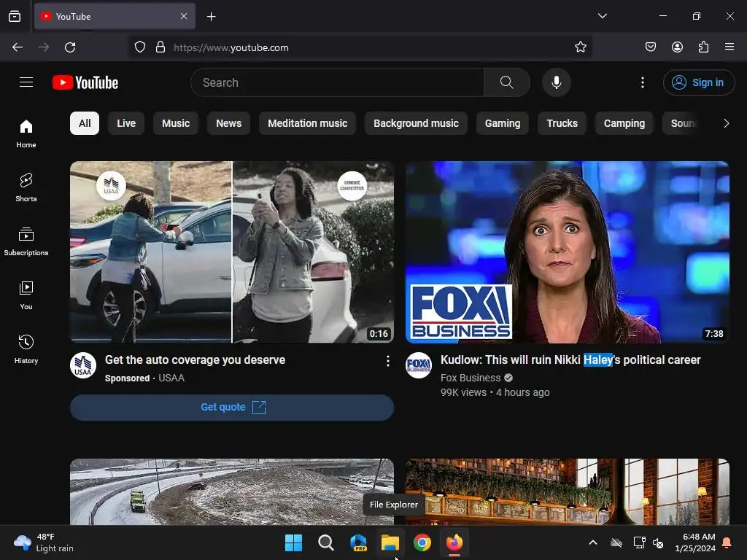Open Windows taskbar search
The height and width of the screenshot is (560, 747).
pyautogui.click(x=326, y=542)
